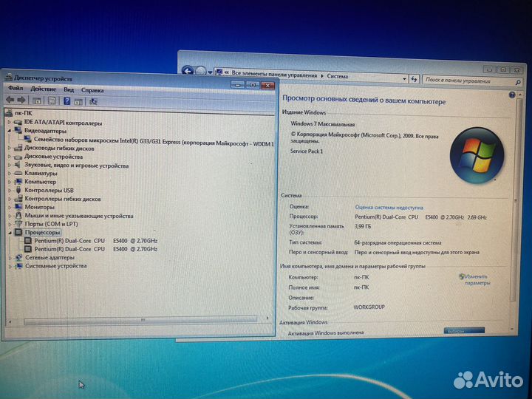Click the Мыши и иные указывающие устройства icon

[18, 216]
